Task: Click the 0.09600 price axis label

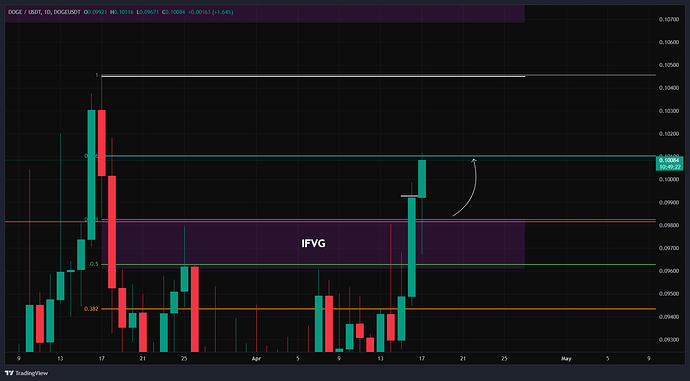Action: click(x=668, y=271)
